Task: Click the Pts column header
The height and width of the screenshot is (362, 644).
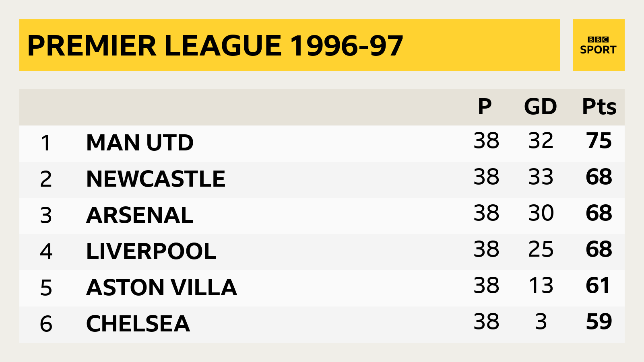Action: (599, 107)
